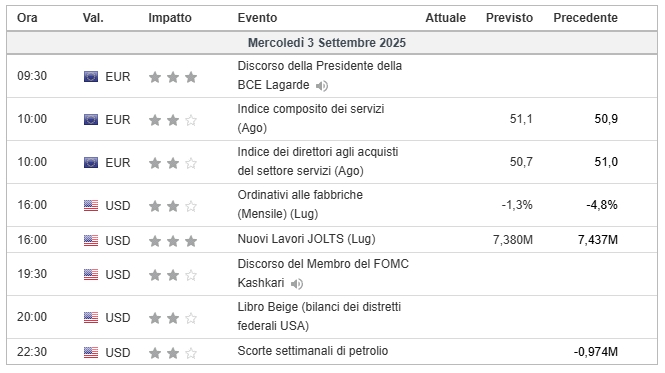Click the Mercoledì 3 Settembre 2025 date row
665x373 pixels.
332,43
